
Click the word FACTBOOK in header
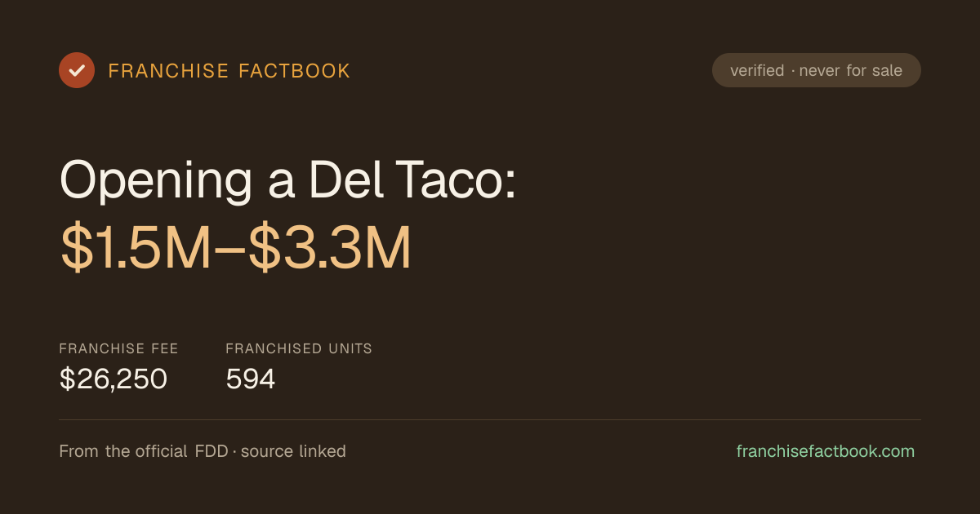(x=295, y=71)
